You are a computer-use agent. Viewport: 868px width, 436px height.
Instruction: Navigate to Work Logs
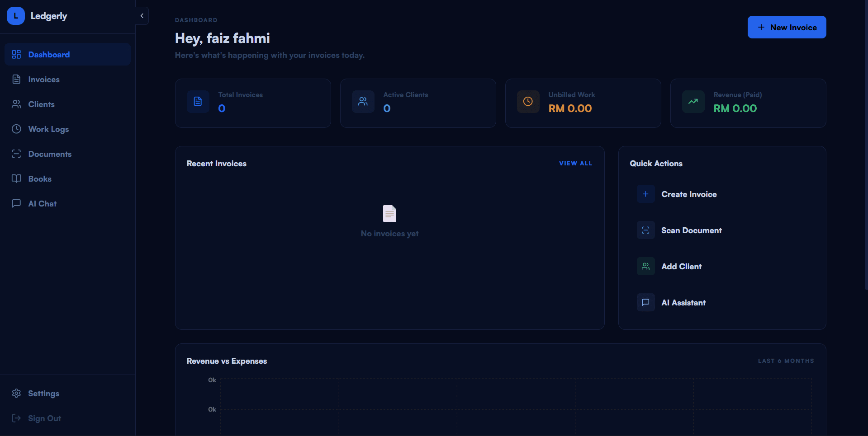coord(67,129)
